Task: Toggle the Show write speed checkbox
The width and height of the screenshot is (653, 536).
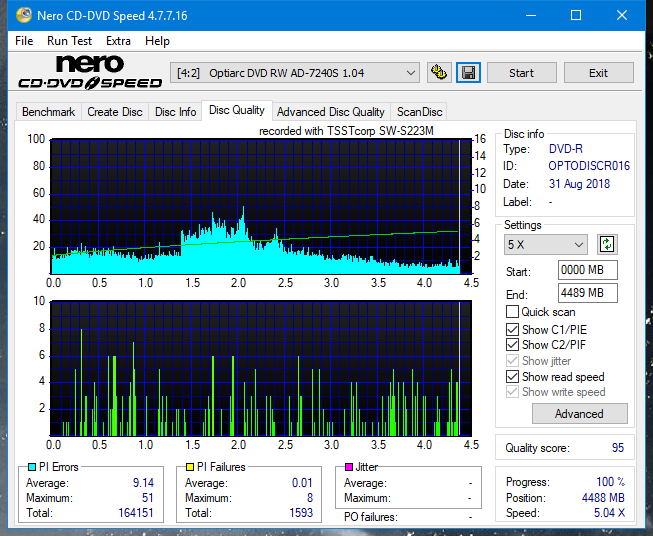Action: tap(512, 392)
